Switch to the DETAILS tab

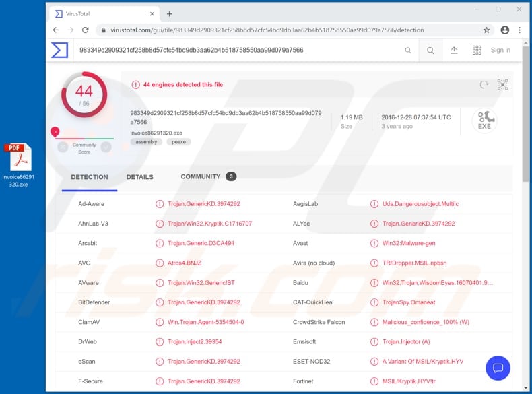(x=140, y=177)
